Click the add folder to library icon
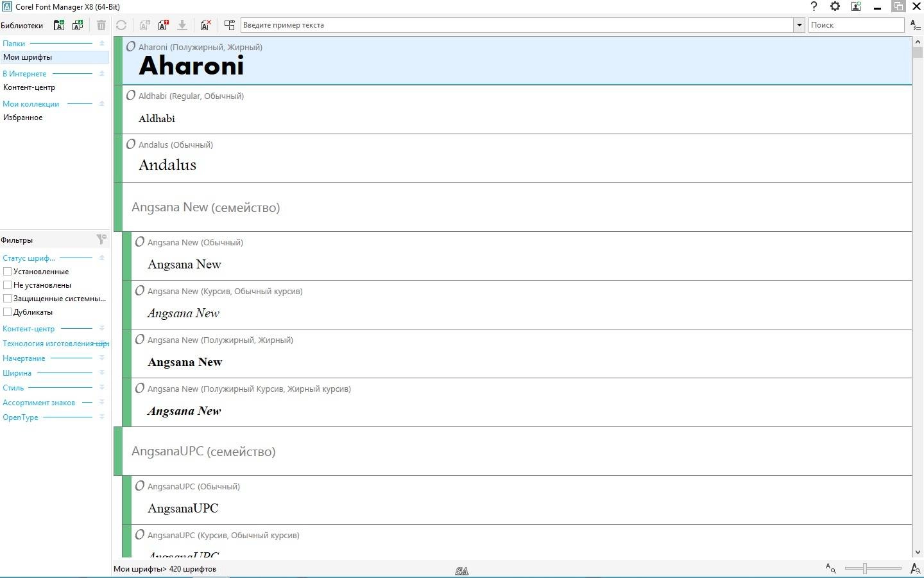The height and width of the screenshot is (578, 924). click(59, 25)
